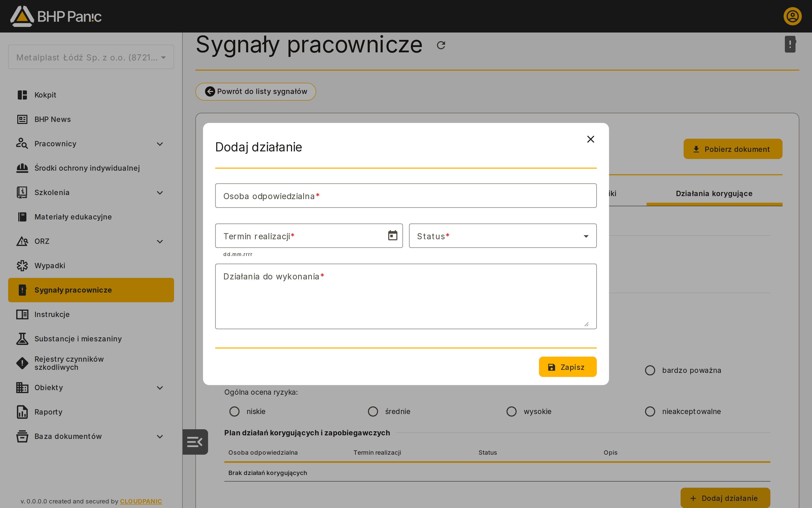Click the Działania do wykonania text area
812x508 pixels.
click(406, 296)
